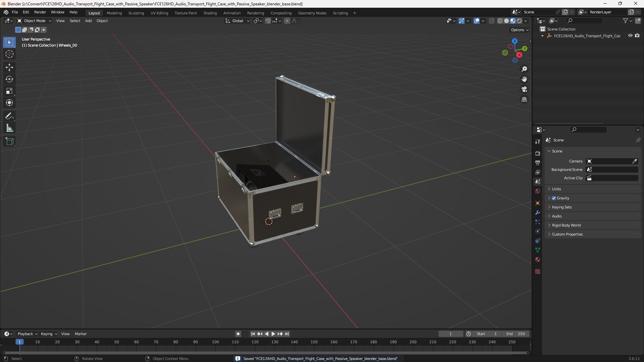Select the Annotate tool
Screen dimensions: 644x362
(9, 116)
